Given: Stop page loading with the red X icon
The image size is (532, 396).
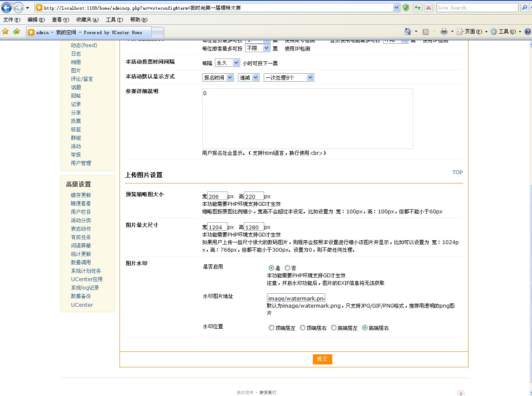Looking at the screenshot, I should 429,8.
